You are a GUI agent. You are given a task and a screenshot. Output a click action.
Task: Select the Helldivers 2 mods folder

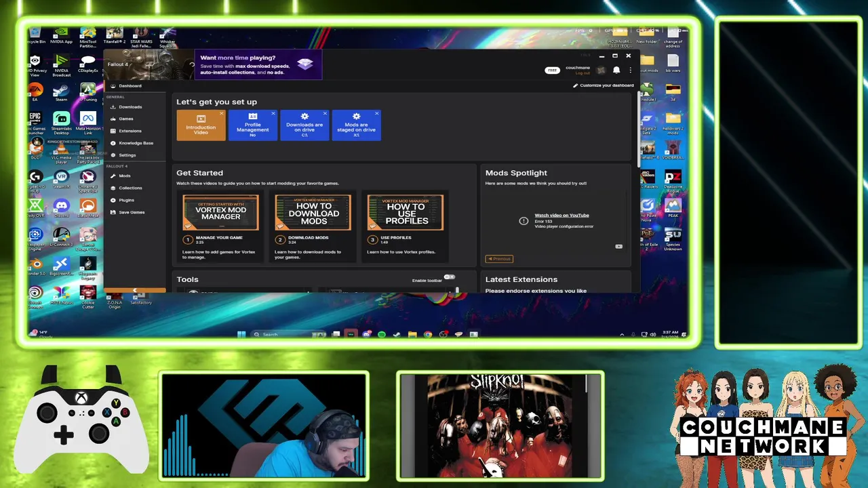673,123
